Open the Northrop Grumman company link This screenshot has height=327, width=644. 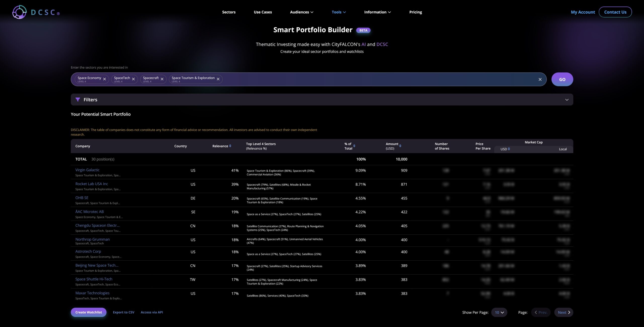pos(92,239)
